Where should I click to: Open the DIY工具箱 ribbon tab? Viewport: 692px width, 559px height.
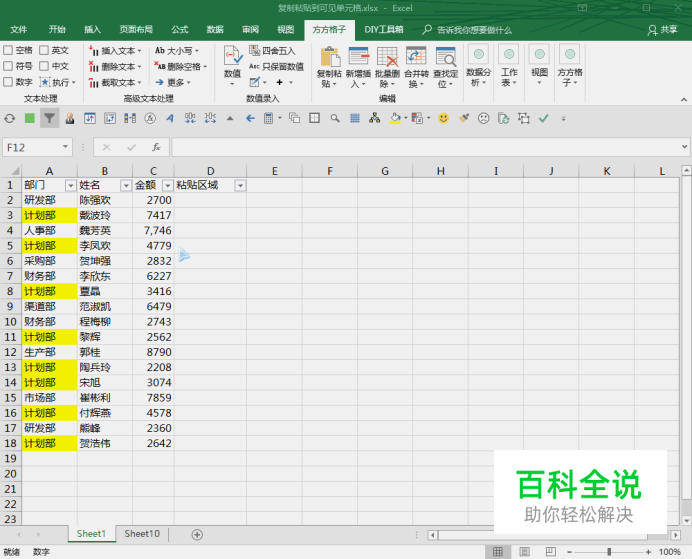coord(384,30)
